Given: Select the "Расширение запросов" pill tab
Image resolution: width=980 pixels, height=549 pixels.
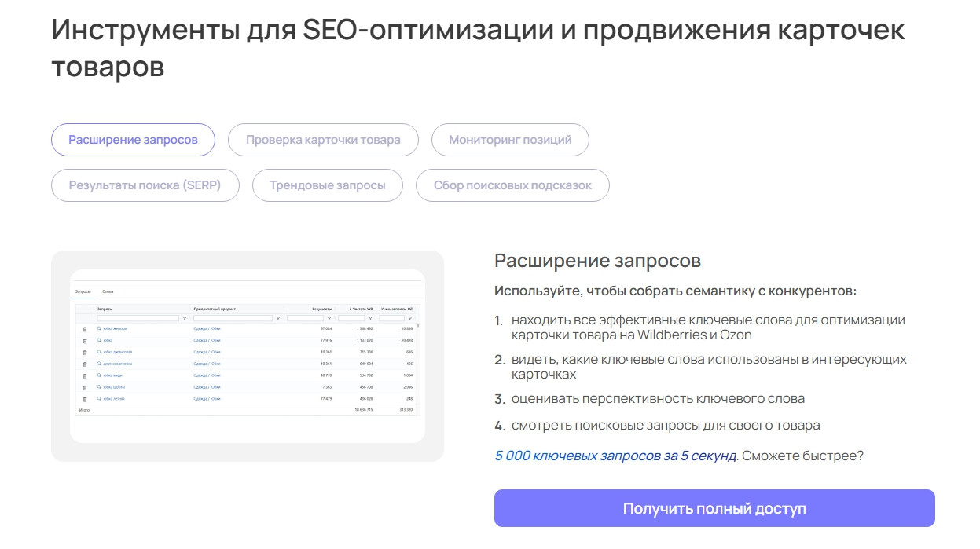Looking at the screenshot, I should 133,140.
